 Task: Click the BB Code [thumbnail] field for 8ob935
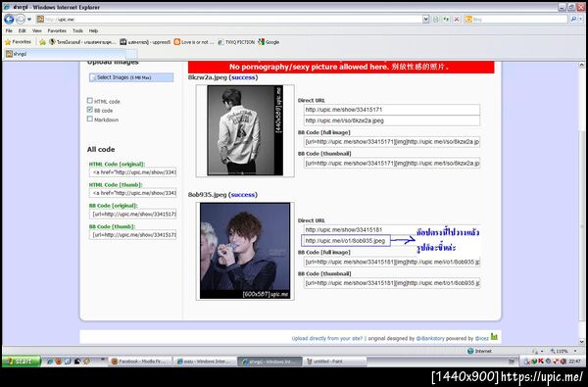pyautogui.click(x=392, y=283)
